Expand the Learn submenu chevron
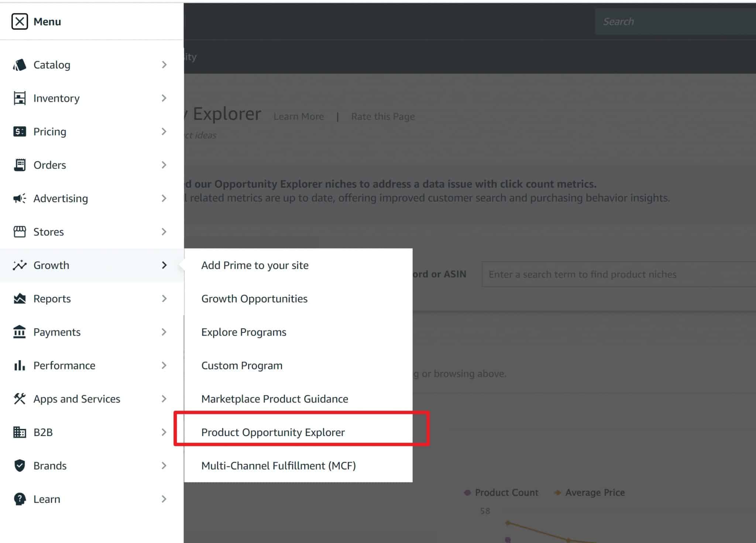This screenshot has height=543, width=756. click(164, 499)
